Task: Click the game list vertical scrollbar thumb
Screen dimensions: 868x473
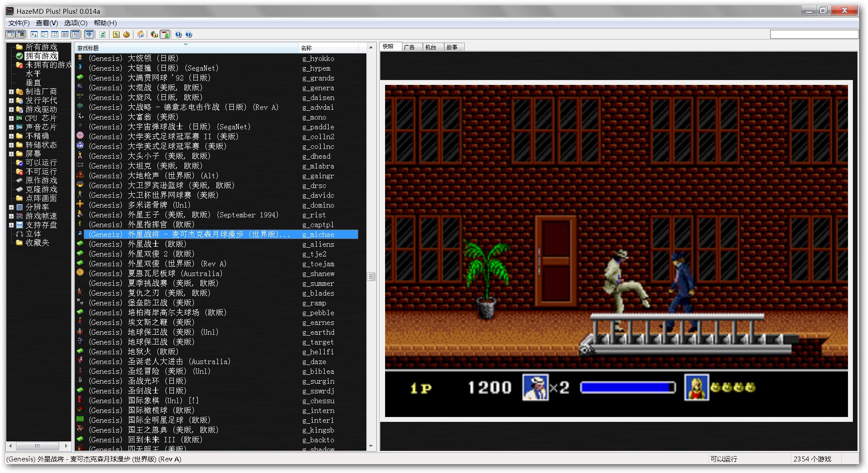Action: (x=371, y=277)
